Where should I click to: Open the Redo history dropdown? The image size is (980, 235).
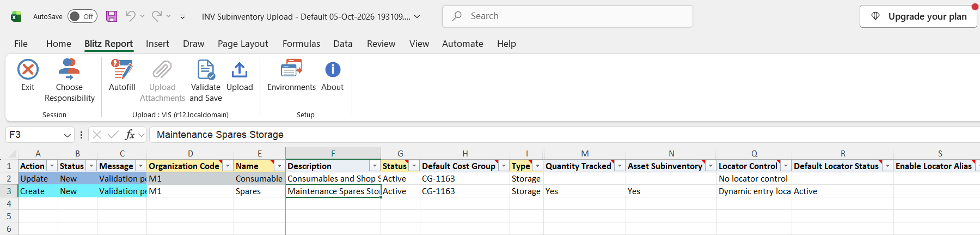[x=168, y=16]
